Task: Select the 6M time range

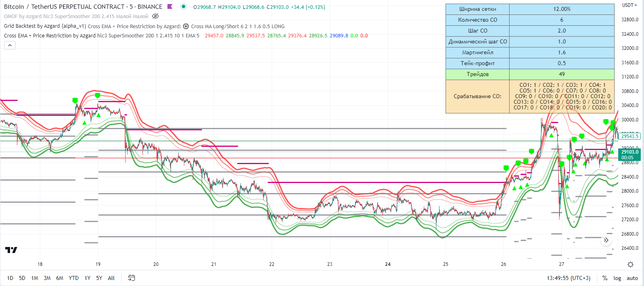Action: (60, 278)
